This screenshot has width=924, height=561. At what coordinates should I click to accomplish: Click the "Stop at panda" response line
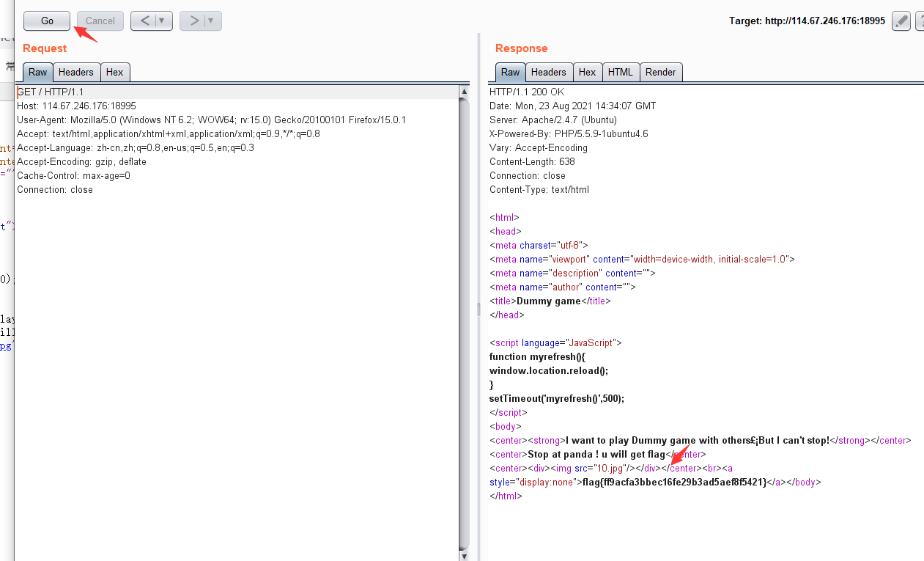(x=598, y=454)
